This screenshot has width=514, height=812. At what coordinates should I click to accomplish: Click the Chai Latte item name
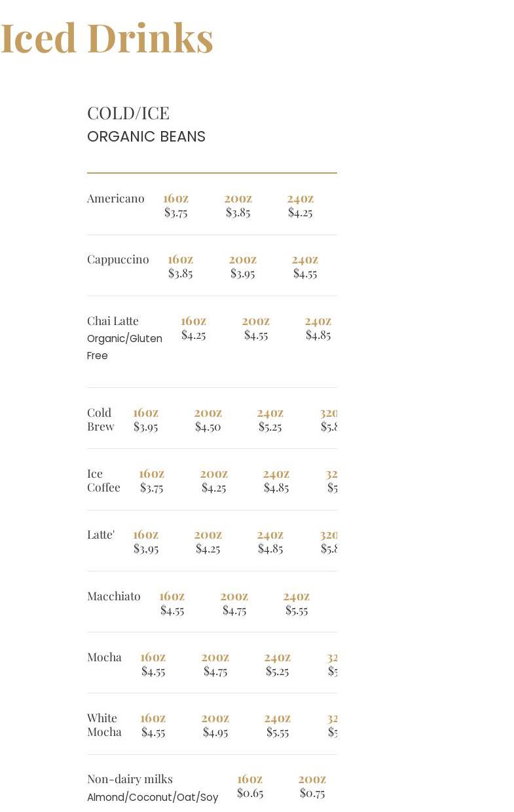click(x=113, y=321)
